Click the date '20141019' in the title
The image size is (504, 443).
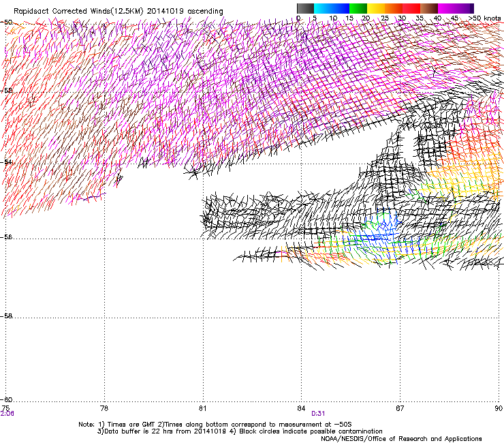[x=166, y=12]
